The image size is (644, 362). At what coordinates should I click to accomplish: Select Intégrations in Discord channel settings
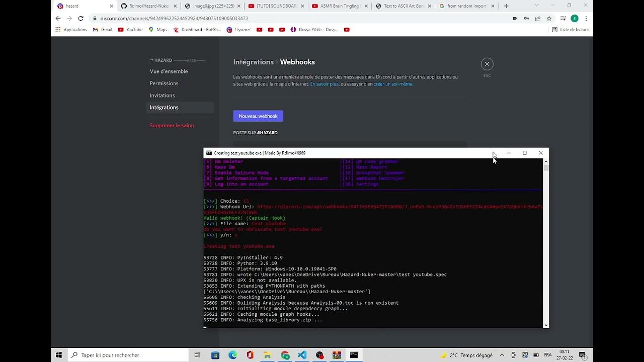pos(181,108)
